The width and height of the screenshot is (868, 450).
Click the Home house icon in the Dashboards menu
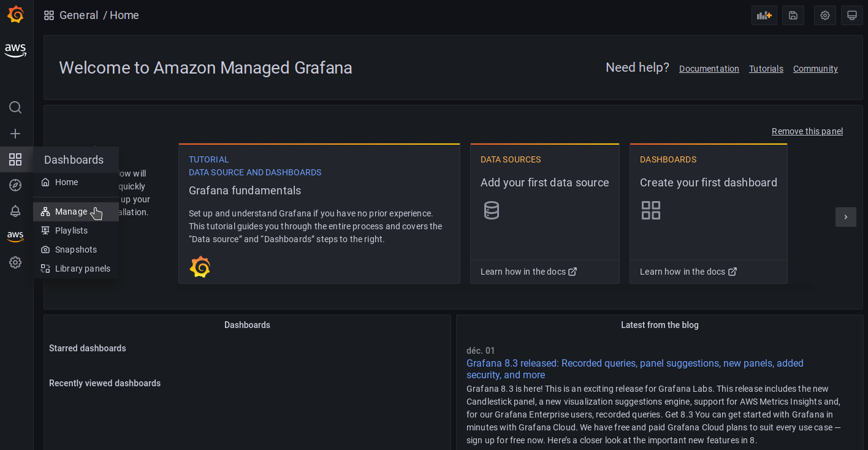click(x=45, y=182)
